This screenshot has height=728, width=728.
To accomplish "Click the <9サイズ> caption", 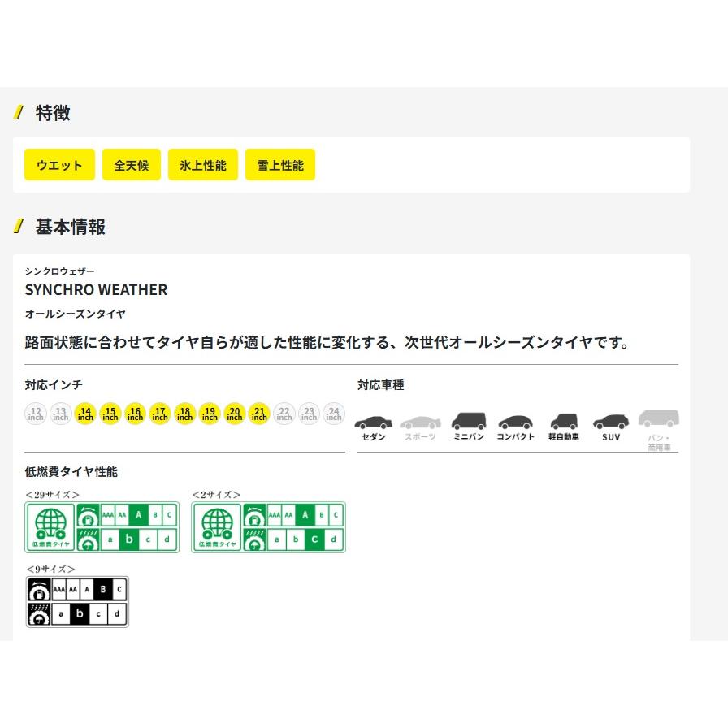I will click(x=50, y=569).
